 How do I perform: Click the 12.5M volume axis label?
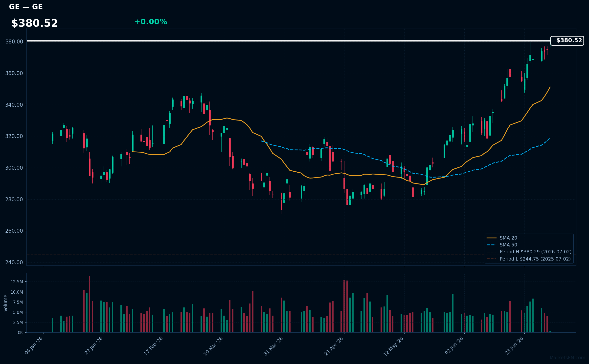tap(17, 282)
